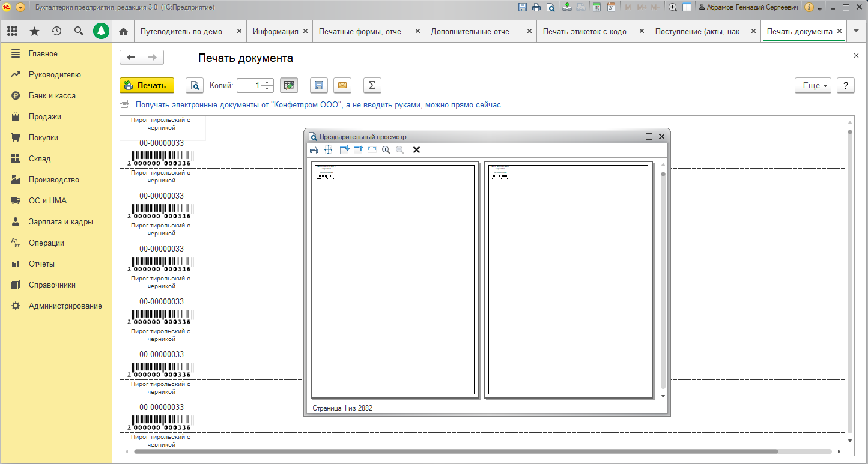Screen dimensions: 868x464
Task: Save document with the floppy disk button
Action: (x=319, y=85)
